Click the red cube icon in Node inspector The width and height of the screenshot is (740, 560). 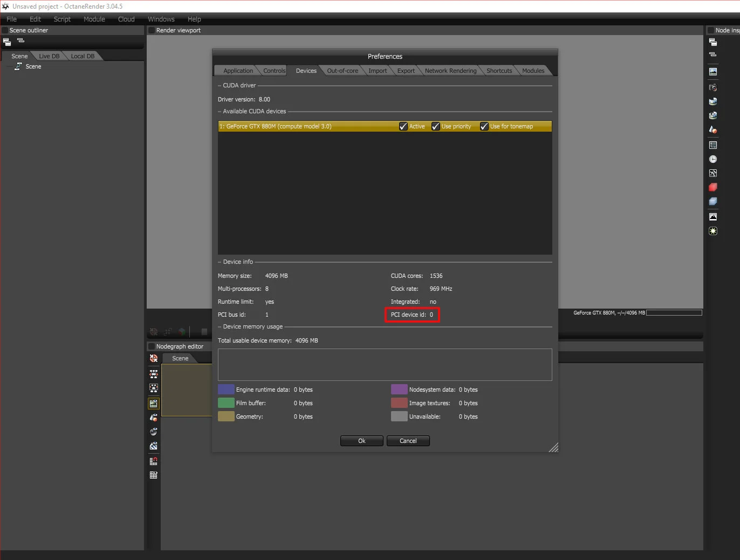coord(713,187)
